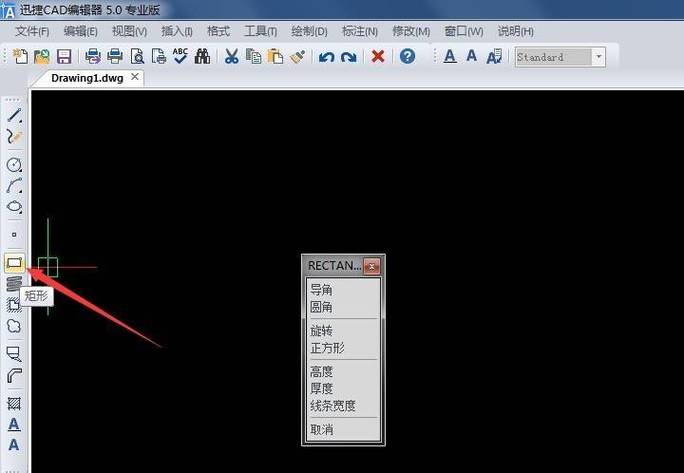Save the drawing with the floppy disk icon
The image size is (684, 473).
64,57
